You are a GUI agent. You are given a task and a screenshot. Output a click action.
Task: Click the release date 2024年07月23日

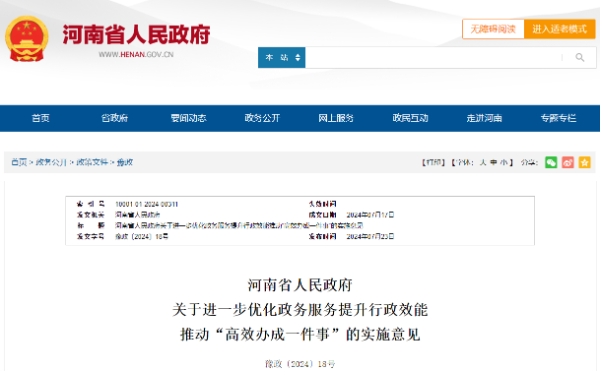click(370, 237)
